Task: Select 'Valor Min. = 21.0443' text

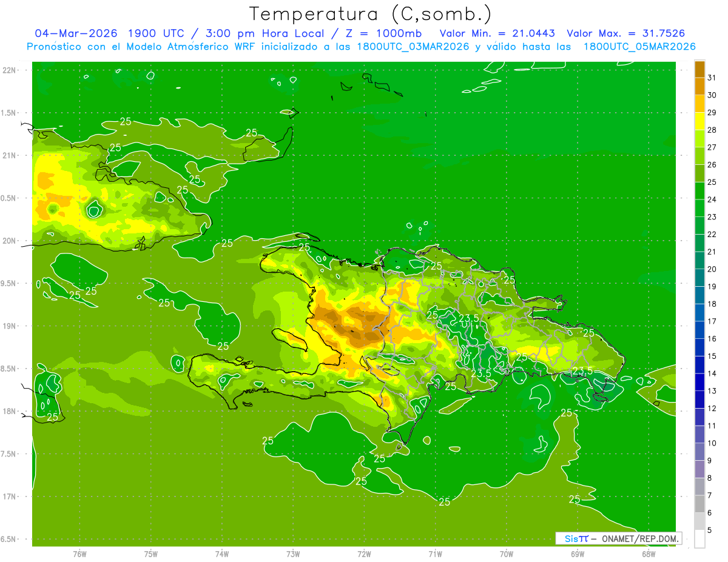Action: 497,33
